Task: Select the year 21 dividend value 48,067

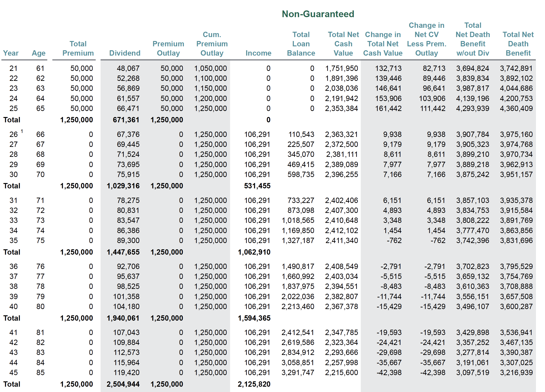Action: point(128,68)
